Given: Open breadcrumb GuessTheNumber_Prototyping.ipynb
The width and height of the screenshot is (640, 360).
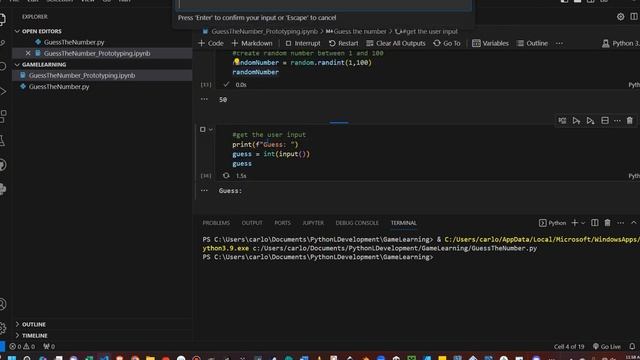Looking at the screenshot, I should 260,31.
